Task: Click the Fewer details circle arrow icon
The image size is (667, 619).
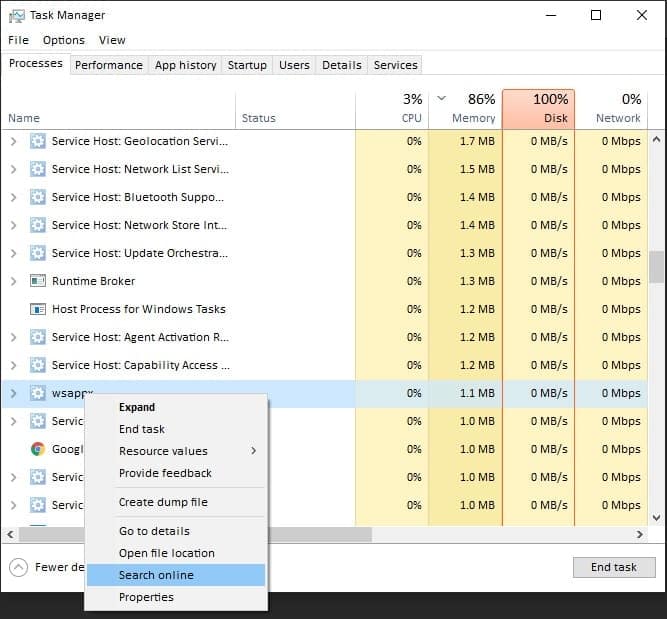Action: pos(18,567)
